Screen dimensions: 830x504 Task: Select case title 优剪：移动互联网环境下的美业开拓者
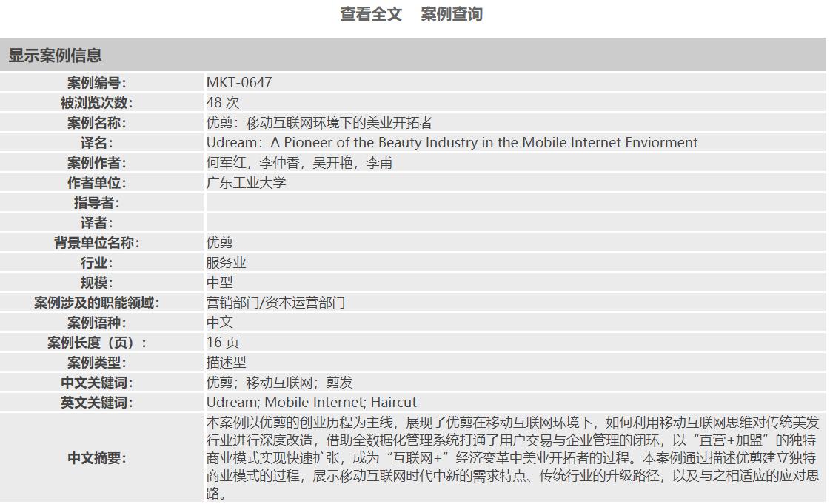coord(319,123)
